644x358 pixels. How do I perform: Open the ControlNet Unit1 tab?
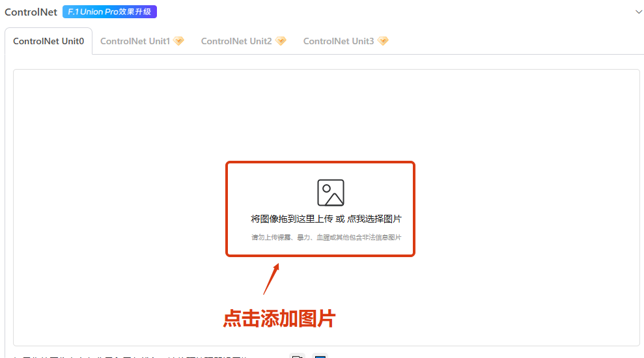pyautogui.click(x=142, y=41)
